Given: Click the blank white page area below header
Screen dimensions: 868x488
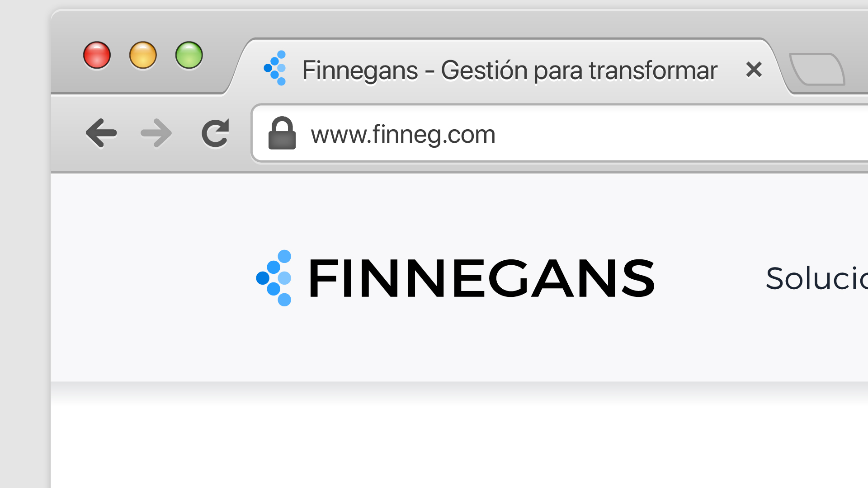Looking at the screenshot, I should [459, 445].
